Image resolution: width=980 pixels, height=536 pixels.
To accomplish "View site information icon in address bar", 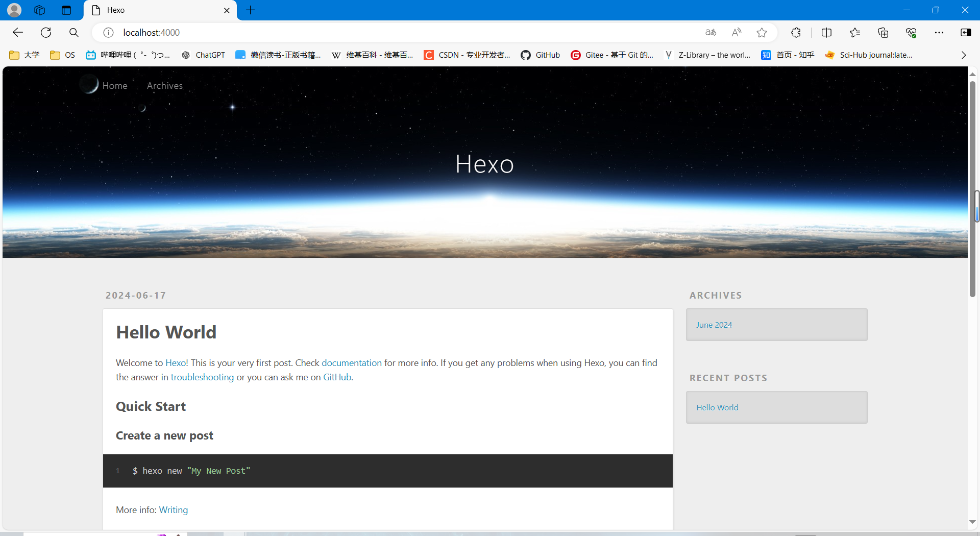I will pos(108,33).
